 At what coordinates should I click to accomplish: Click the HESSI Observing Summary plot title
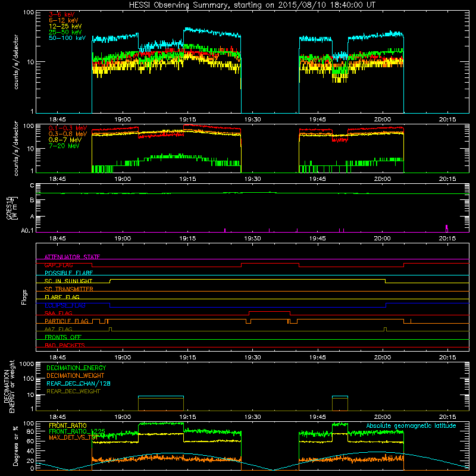(252, 5)
